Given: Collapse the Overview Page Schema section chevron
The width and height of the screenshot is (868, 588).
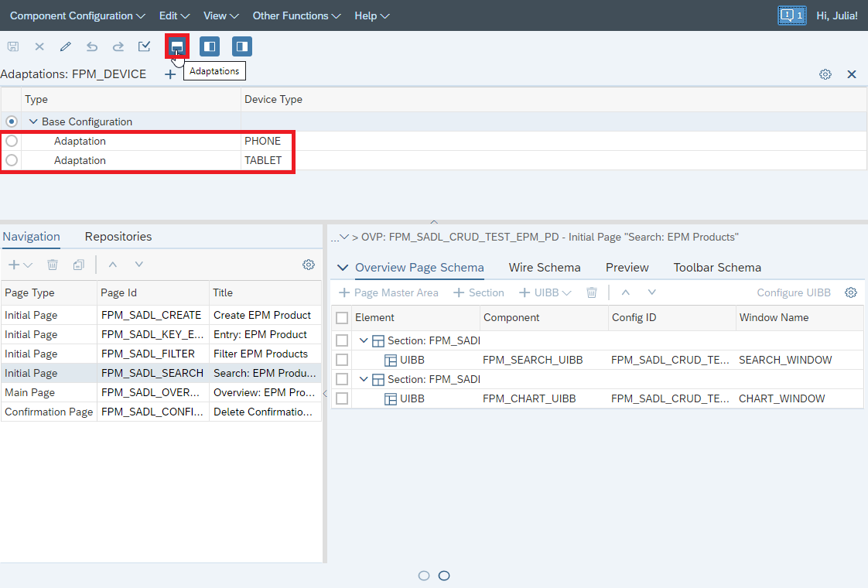Looking at the screenshot, I should click(341, 267).
